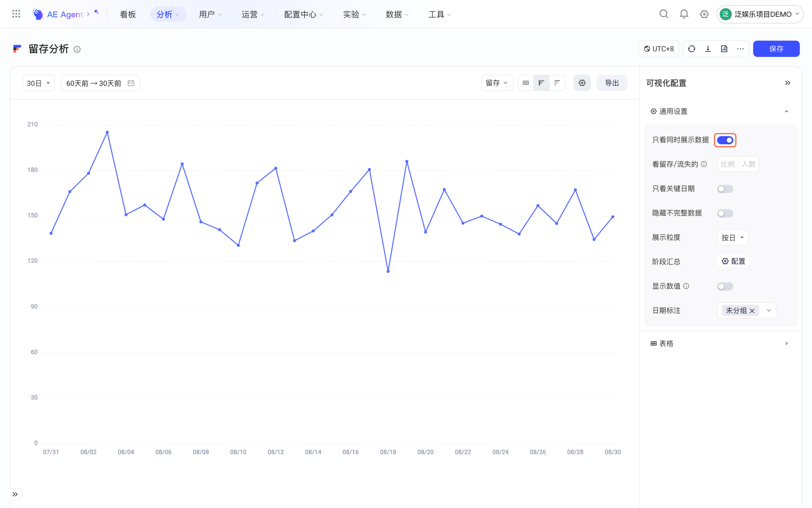Select 比例 option
The height and width of the screenshot is (508, 812).
click(x=728, y=164)
